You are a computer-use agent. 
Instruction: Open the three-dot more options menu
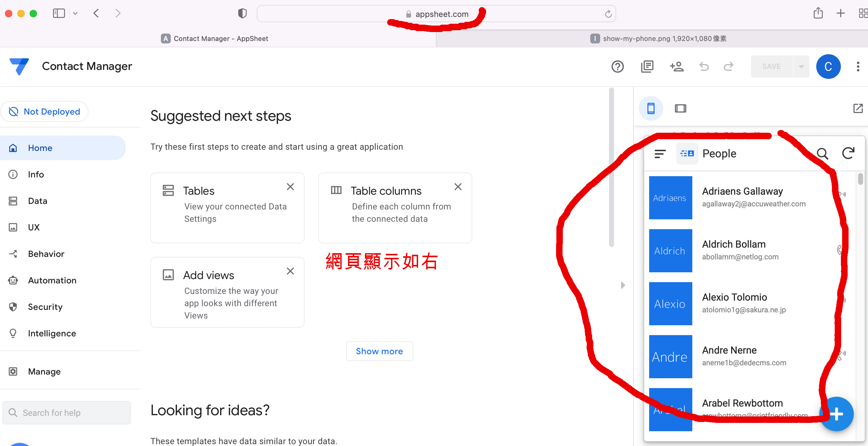(858, 66)
